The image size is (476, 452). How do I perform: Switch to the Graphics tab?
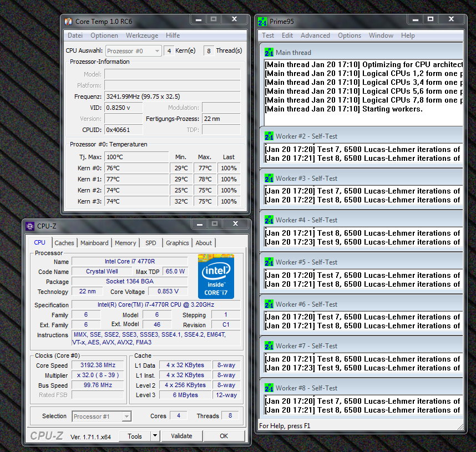(178, 243)
